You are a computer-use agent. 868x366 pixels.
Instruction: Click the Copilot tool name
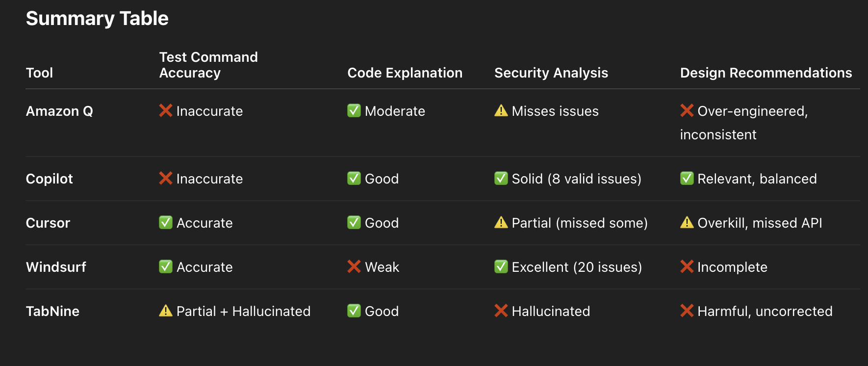(49, 179)
